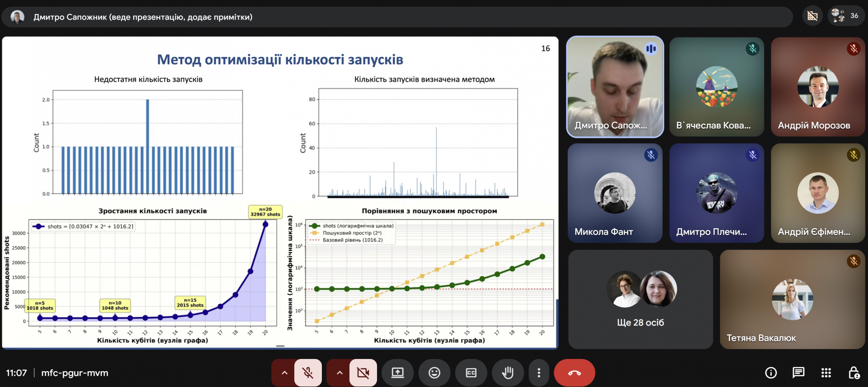
Task: Open more options menu
Action: [x=539, y=373]
